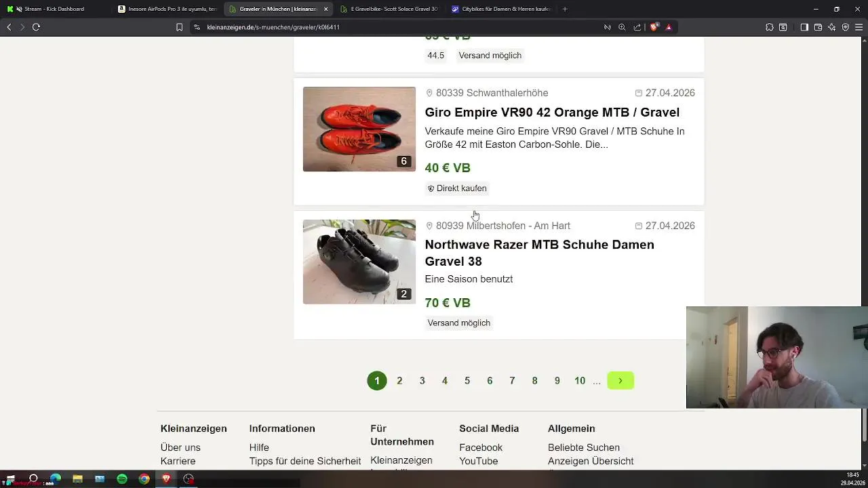This screenshot has width=868, height=488.
Task: Click 80339 Schwanthalerhöhe location text
Action: pos(492,93)
